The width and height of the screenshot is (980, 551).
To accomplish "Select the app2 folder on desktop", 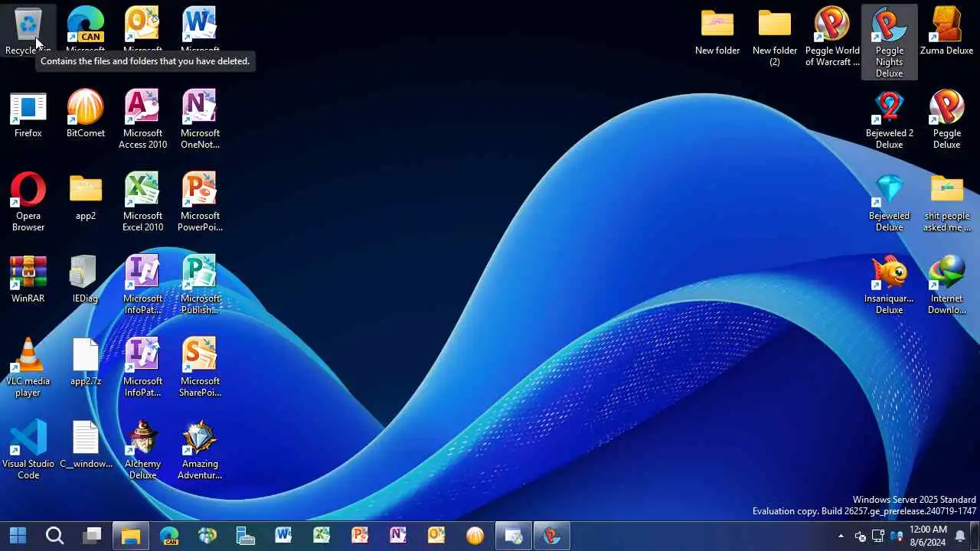I will (x=86, y=197).
